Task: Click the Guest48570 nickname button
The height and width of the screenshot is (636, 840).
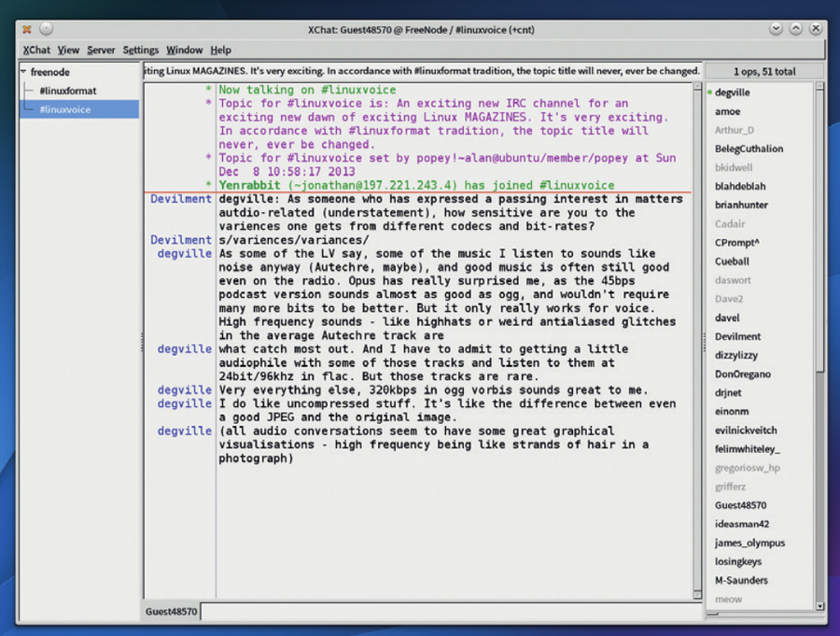Action: click(x=172, y=612)
